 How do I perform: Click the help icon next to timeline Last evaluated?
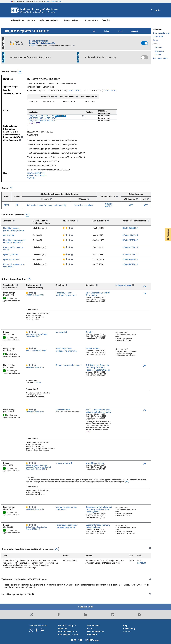[96, 97]
